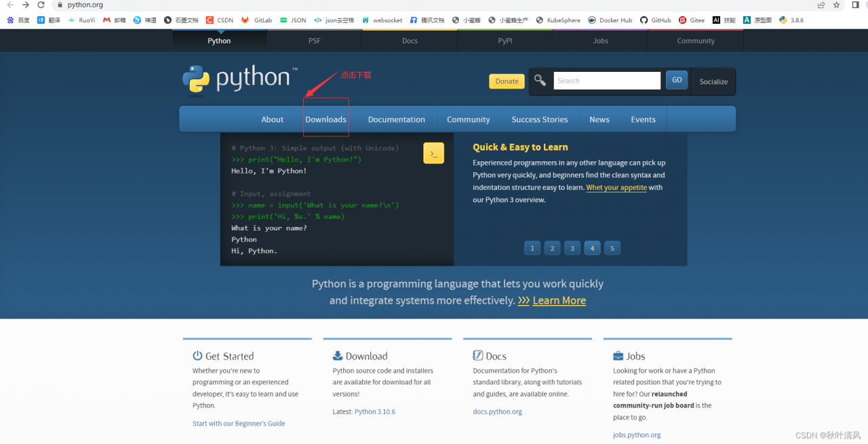Open the 翻译 bookmark
The image size is (868, 444).
point(49,20)
